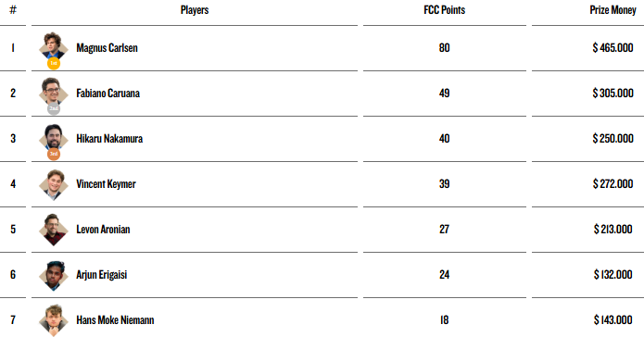Open Fabiano Caruana's player portrait
The width and height of the screenshot is (644, 337).
pyautogui.click(x=54, y=91)
